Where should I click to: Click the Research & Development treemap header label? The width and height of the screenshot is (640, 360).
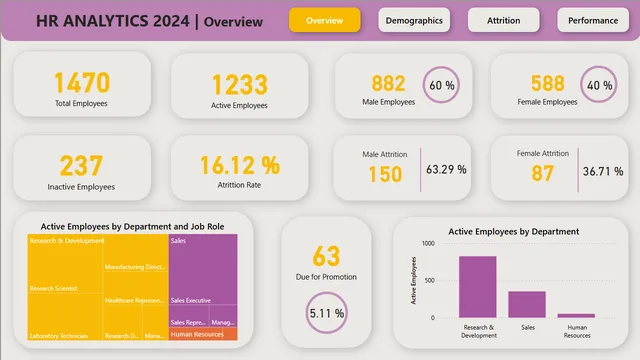pyautogui.click(x=67, y=241)
